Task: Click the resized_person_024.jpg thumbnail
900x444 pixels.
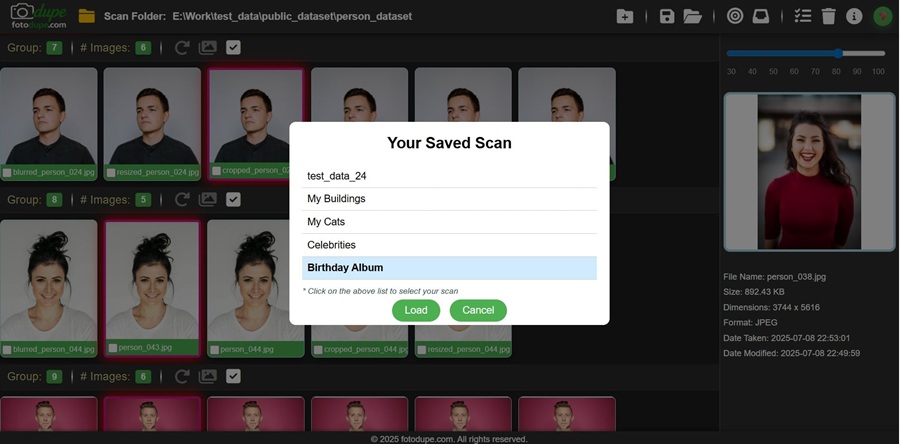Action: [152, 115]
